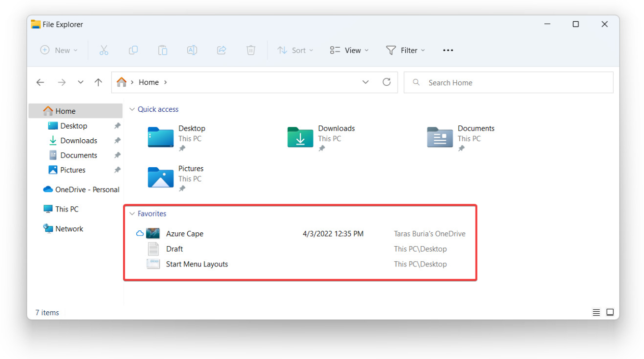This screenshot has width=644, height=359.
Task: Select the Rename icon
Action: 192,50
